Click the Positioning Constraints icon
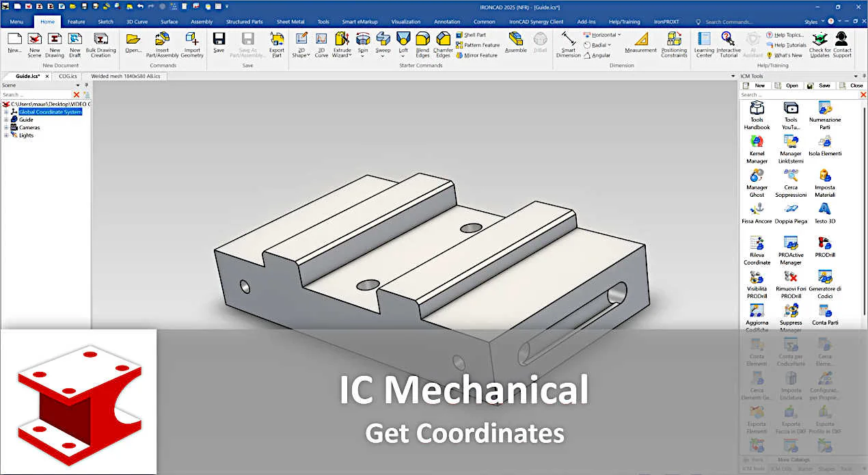 674,39
